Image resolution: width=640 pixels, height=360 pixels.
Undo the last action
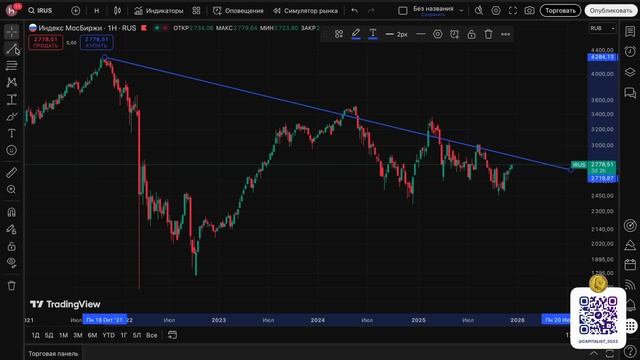[x=354, y=11]
